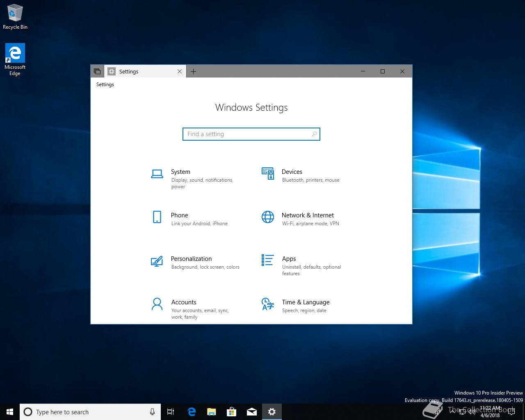Open Task View on the taskbar
This screenshot has width=525, height=420.
click(171, 412)
